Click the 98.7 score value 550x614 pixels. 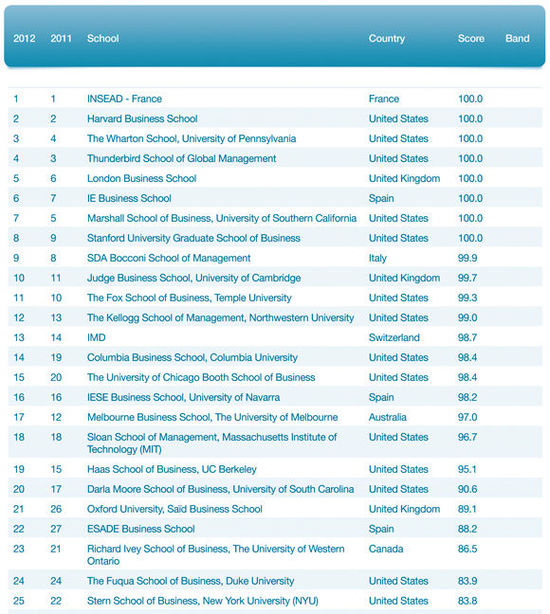coord(467,338)
